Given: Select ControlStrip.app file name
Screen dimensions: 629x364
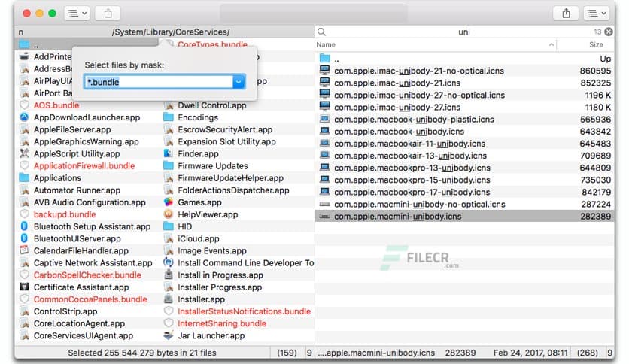Looking at the screenshot, I should pyautogui.click(x=65, y=311).
